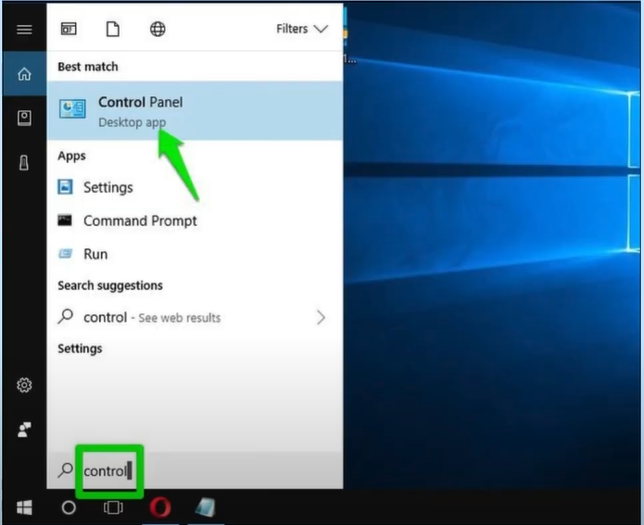Select the Home icon in sidebar
Image resolution: width=644 pixels, height=525 pixels.
coord(24,74)
